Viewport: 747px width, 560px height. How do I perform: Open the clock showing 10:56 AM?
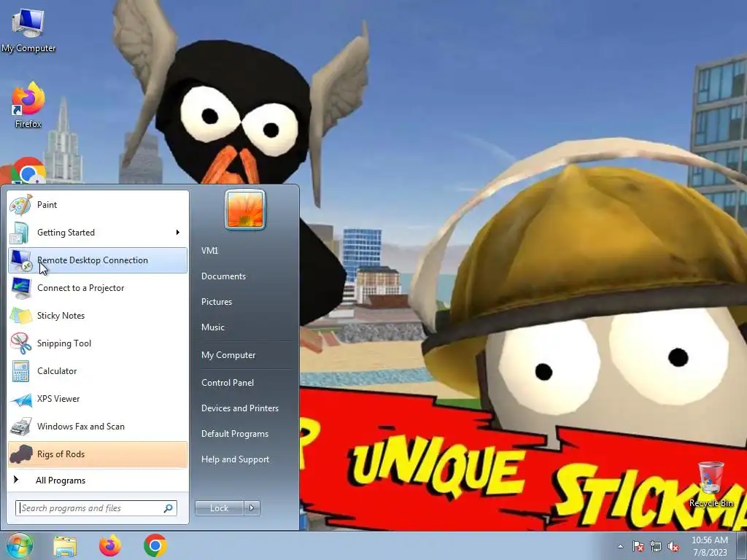coord(710,546)
